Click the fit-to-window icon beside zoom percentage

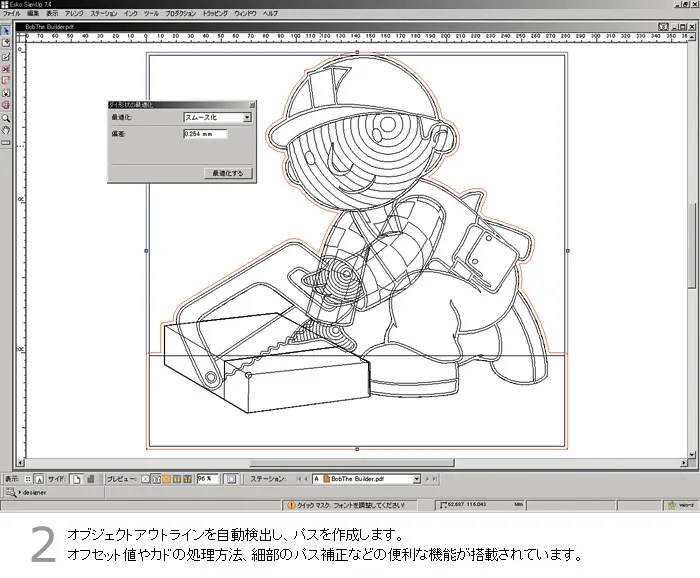click(231, 479)
